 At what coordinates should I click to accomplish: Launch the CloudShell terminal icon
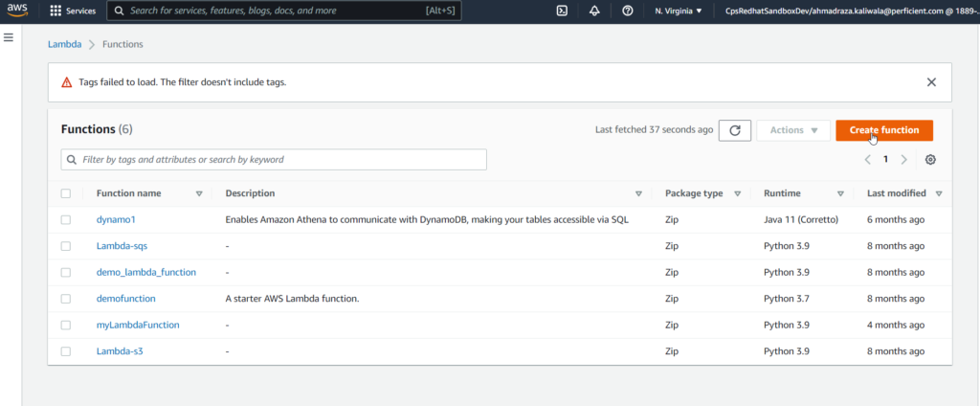click(562, 11)
